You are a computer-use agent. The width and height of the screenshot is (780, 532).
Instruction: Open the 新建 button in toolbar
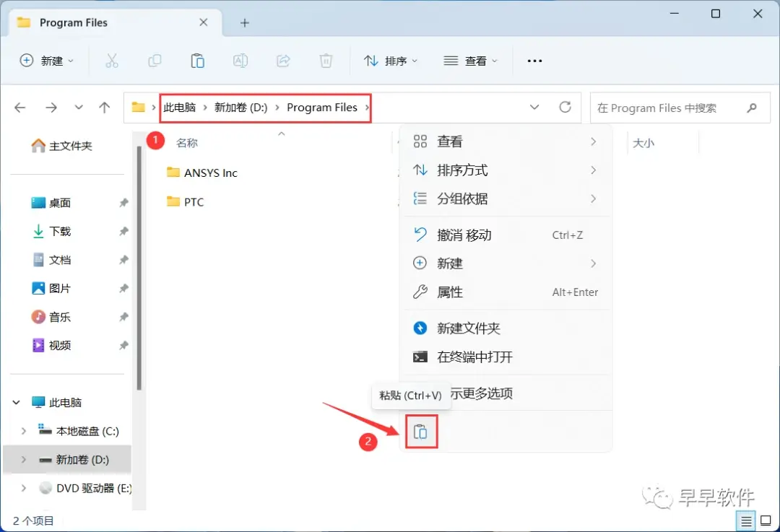pyautogui.click(x=47, y=61)
